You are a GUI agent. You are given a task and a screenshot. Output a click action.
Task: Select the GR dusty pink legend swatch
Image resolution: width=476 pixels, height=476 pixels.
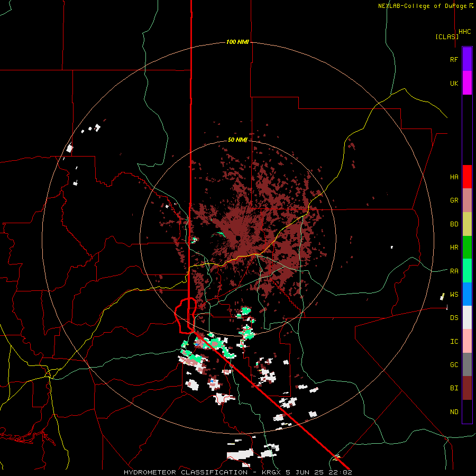467,200
